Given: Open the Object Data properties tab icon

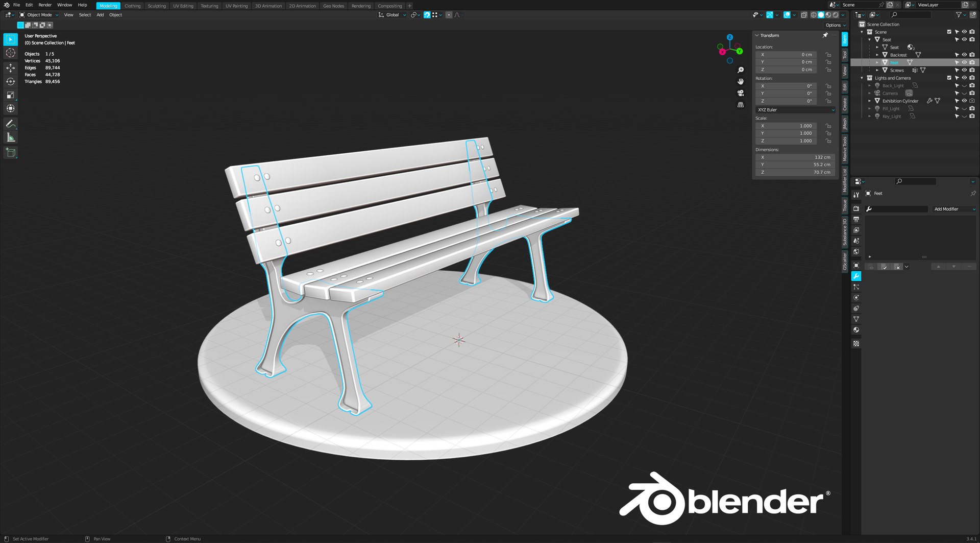Looking at the screenshot, I should click(x=856, y=319).
